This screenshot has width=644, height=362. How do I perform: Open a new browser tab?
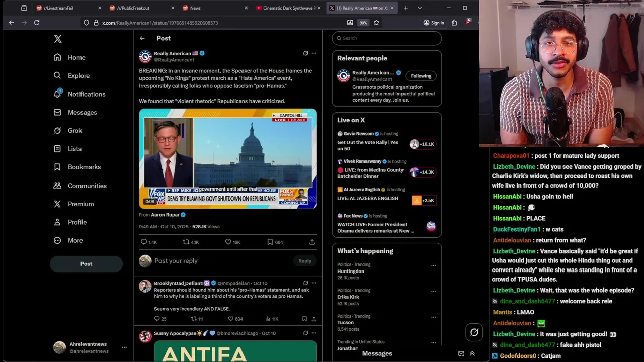406,8
